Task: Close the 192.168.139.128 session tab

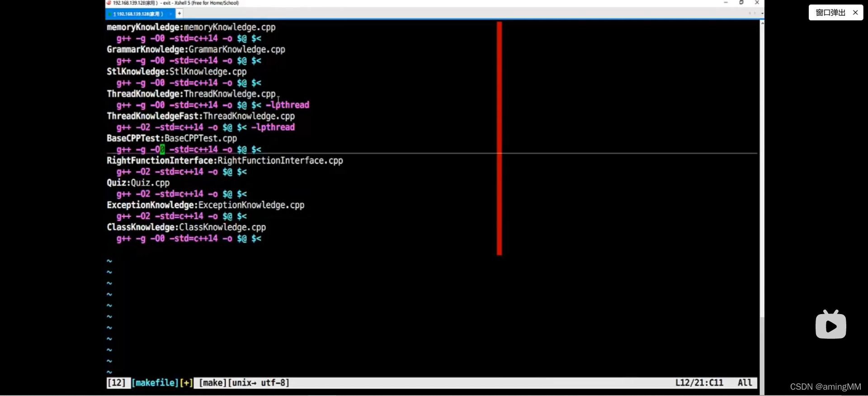Action: click(x=171, y=14)
